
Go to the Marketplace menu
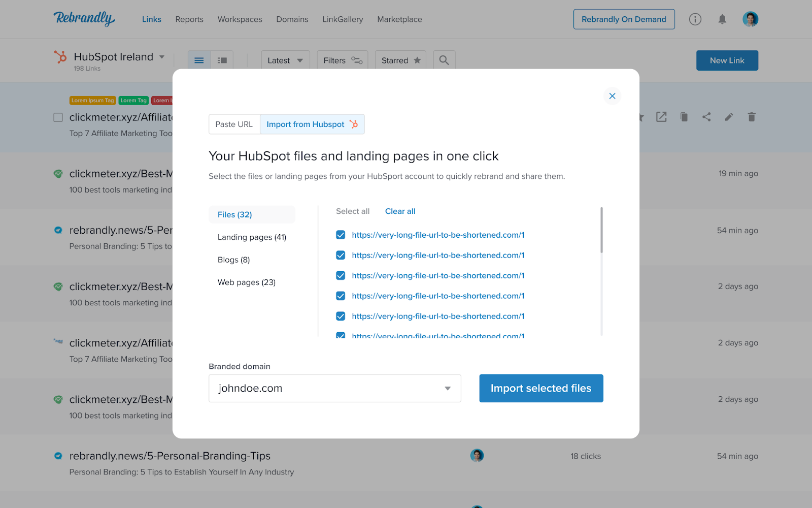[x=399, y=19]
